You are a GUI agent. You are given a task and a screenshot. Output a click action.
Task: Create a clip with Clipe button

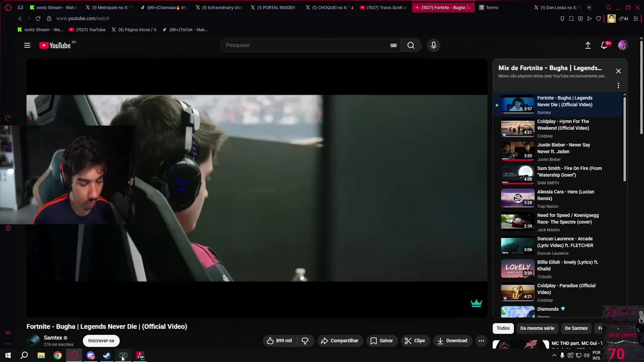click(415, 340)
